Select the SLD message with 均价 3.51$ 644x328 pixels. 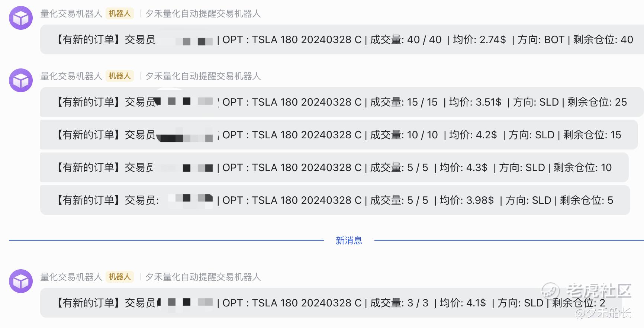342,102
